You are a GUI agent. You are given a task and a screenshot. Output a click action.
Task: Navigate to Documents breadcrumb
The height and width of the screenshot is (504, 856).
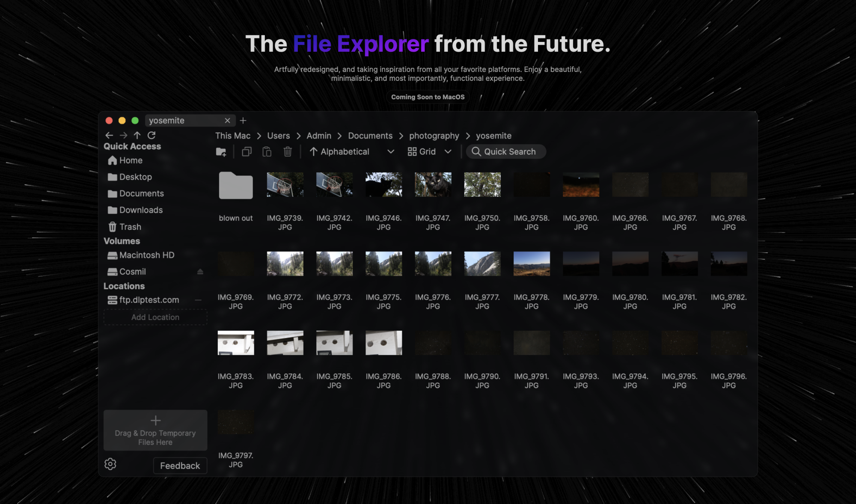(370, 136)
